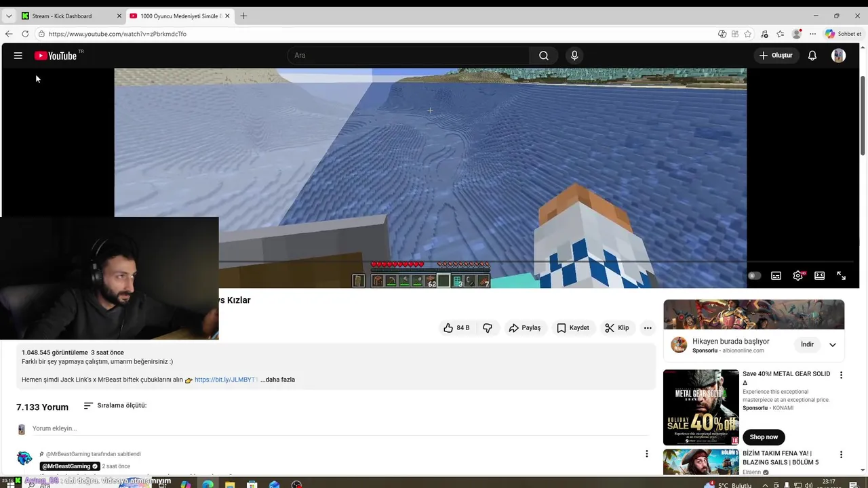The width and height of the screenshot is (868, 488).
Task: Open the Edge profile avatar
Action: (797, 34)
